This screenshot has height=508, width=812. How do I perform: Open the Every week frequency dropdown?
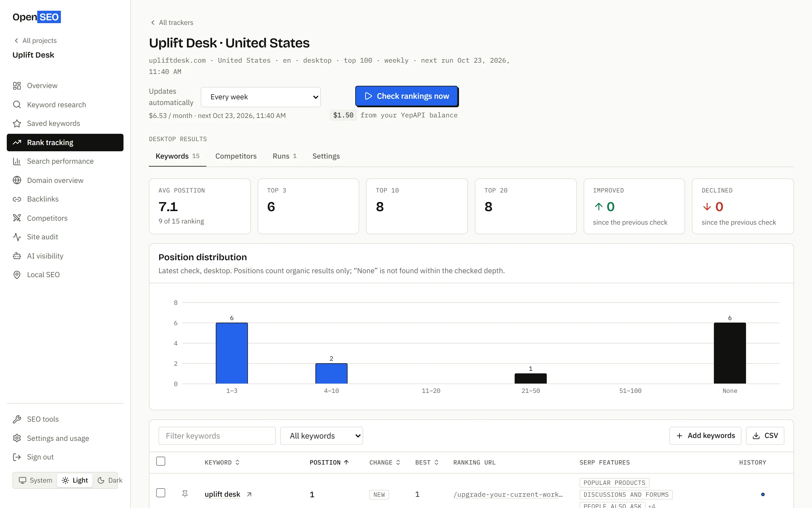[x=261, y=97]
